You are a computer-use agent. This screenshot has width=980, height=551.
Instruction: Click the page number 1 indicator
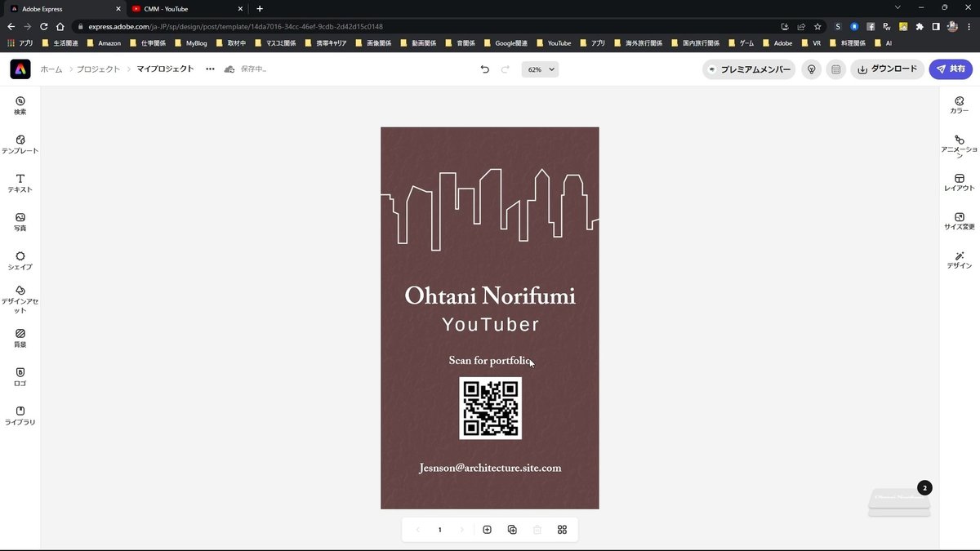coord(439,530)
